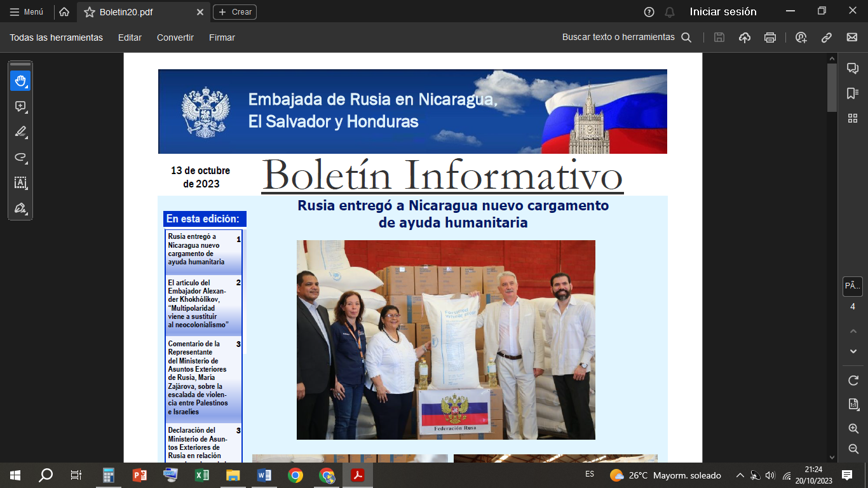Click the upload to cloud icon
This screenshot has height=488, width=868.
tap(745, 37)
